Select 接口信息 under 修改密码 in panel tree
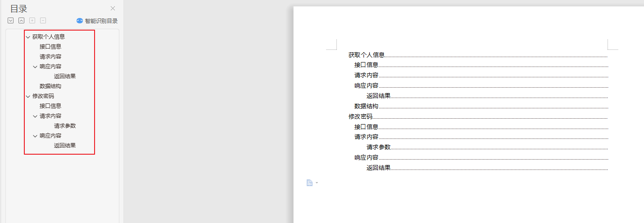The width and height of the screenshot is (644, 223). pos(50,106)
